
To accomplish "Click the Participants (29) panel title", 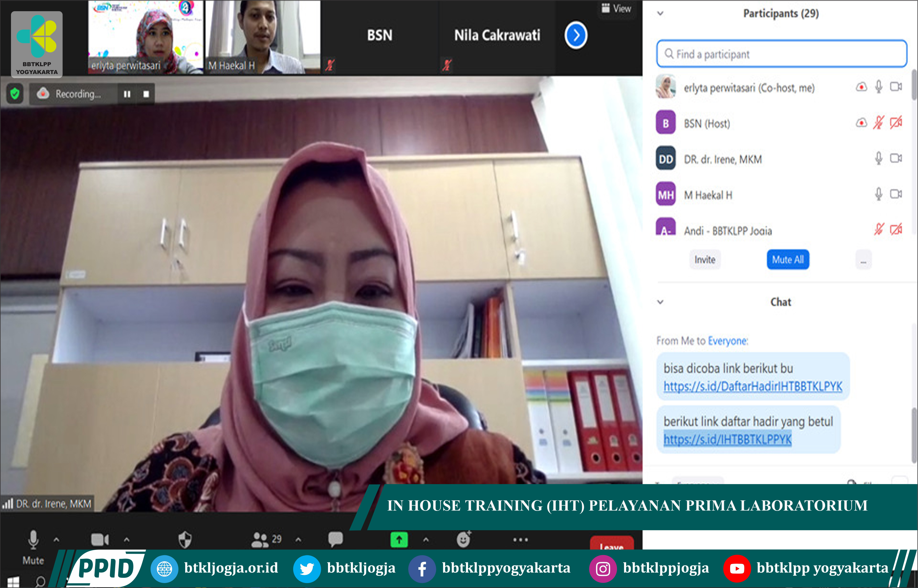I will 781,13.
